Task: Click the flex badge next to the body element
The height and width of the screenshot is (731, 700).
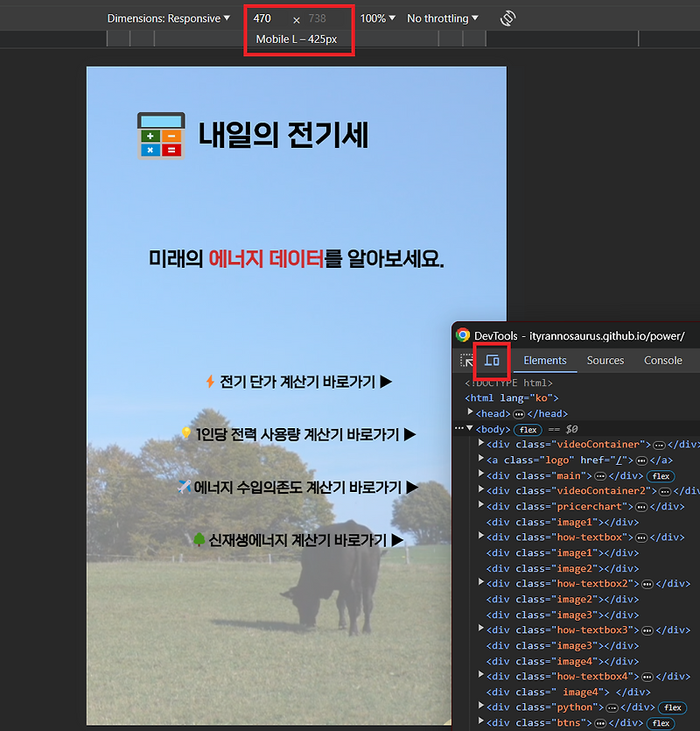Action: [x=528, y=429]
